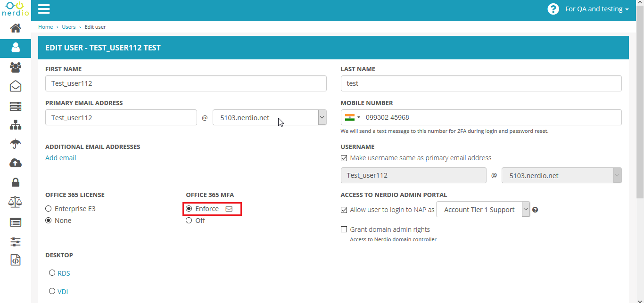Open the groups people icon in sidebar
This screenshot has height=303, width=644.
click(x=16, y=67)
